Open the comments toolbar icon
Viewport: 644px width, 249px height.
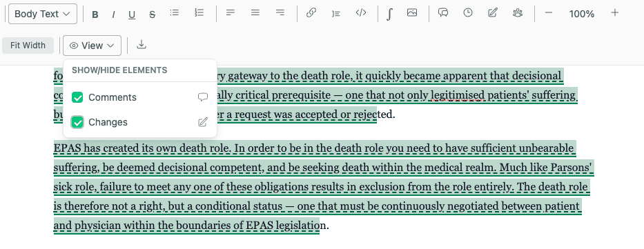point(443,12)
